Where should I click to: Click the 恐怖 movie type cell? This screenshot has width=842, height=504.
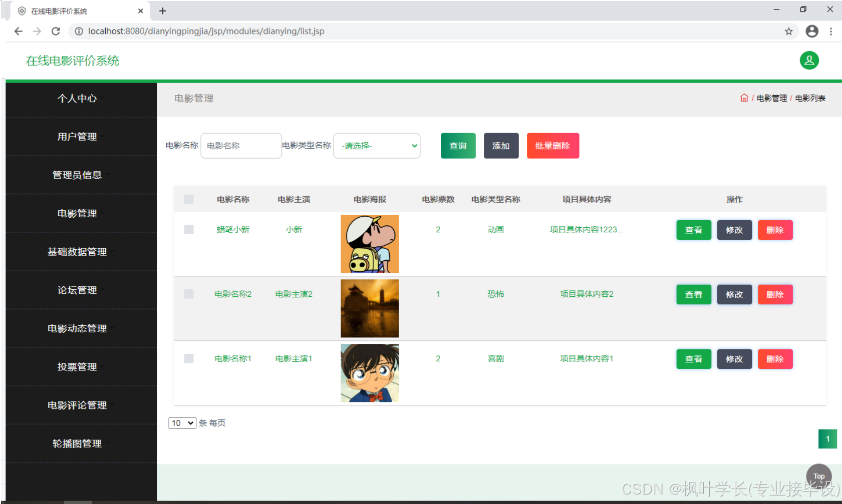point(496,294)
